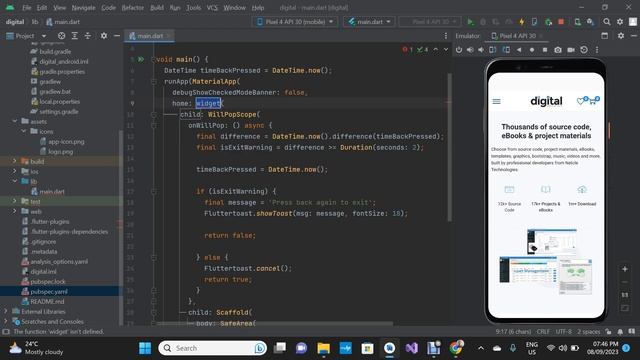Open emulator snapshots icon
This screenshot has width=640, height=360.
pyautogui.click(x=584, y=49)
